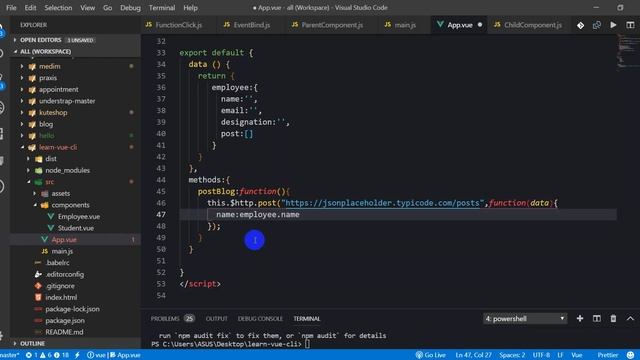Collapse the learn-vue-cli folder

58,147
